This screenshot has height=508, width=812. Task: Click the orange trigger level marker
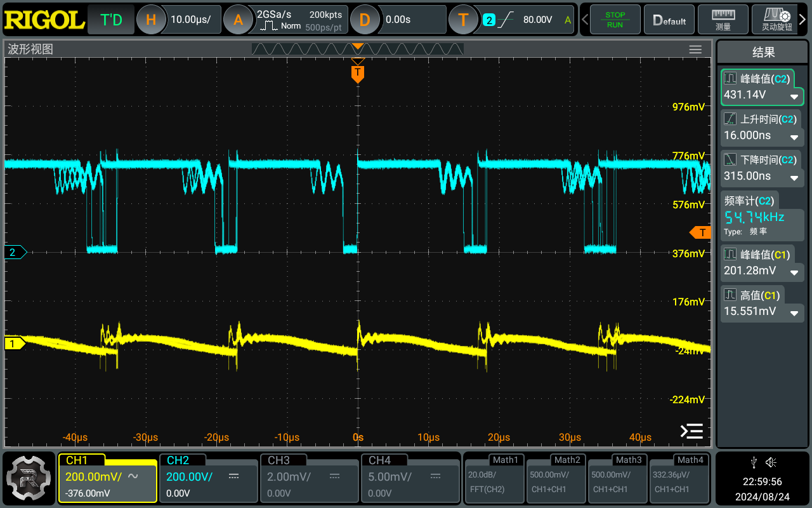click(x=701, y=232)
